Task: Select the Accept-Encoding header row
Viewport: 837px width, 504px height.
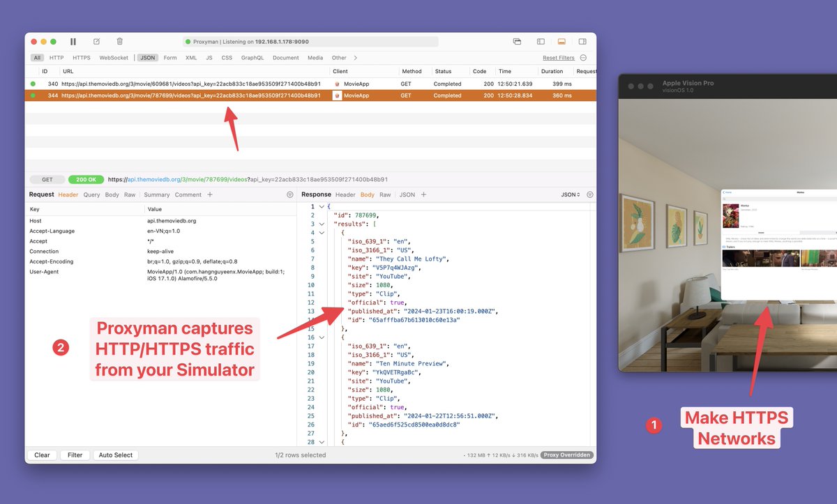Action: (161, 261)
